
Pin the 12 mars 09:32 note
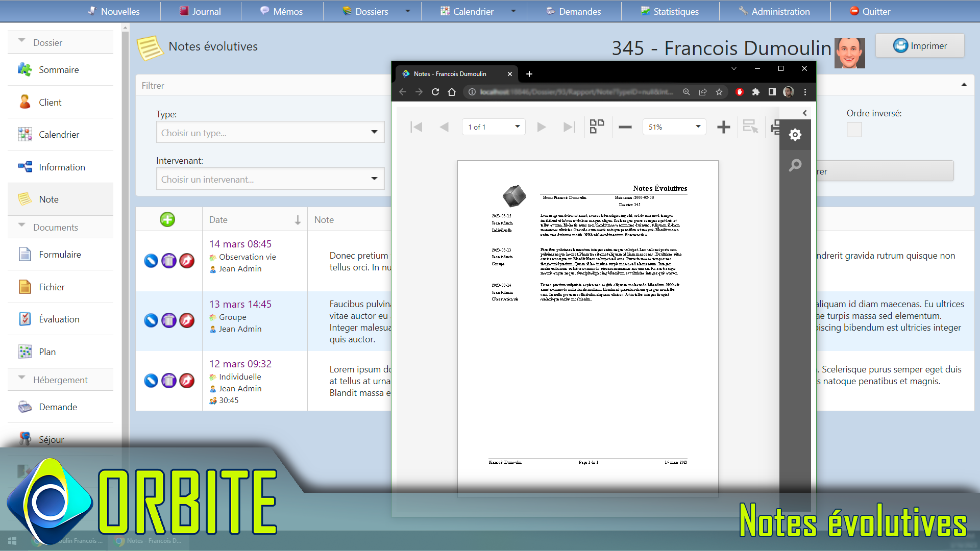[x=187, y=381]
